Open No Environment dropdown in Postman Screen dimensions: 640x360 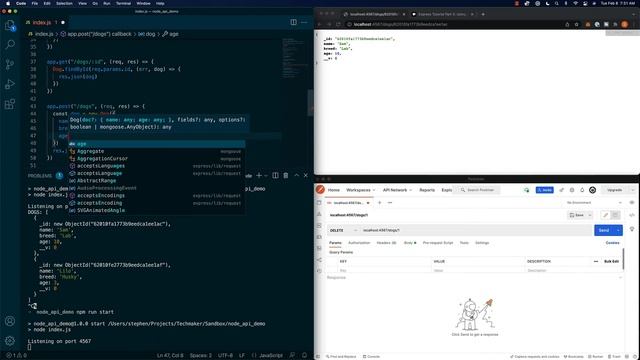tap(594, 203)
